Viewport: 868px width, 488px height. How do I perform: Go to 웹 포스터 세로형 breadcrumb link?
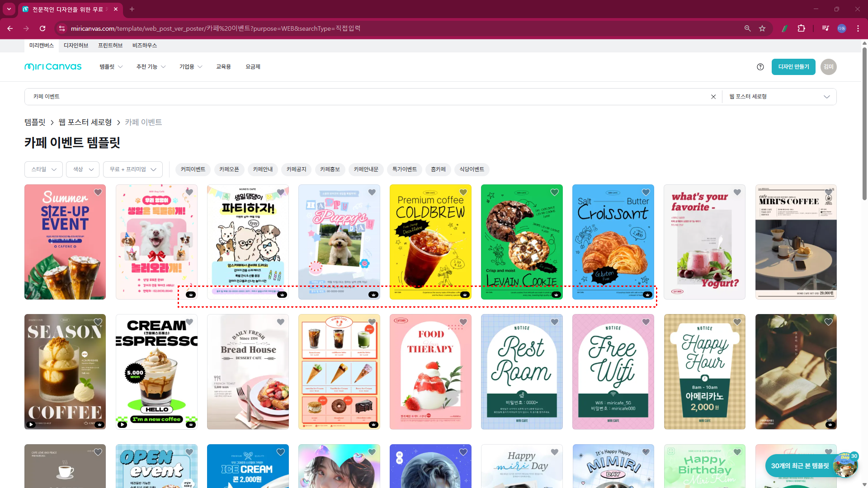pyautogui.click(x=85, y=122)
